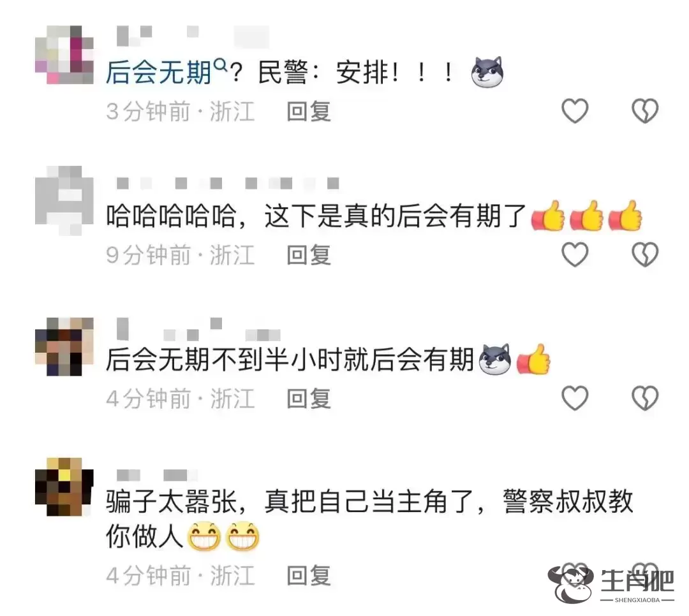This screenshot has height=616, width=689.
Task: Like the 后会无期不到半小时 comment
Action: tap(575, 398)
